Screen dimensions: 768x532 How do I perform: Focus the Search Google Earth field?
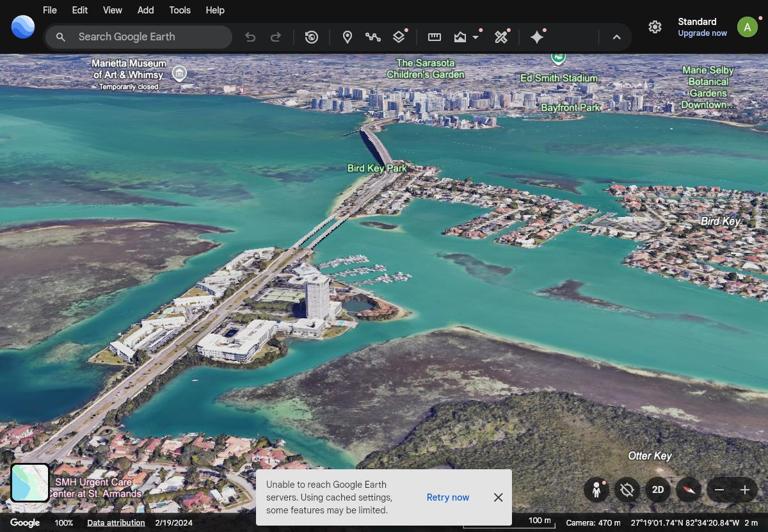coord(139,37)
